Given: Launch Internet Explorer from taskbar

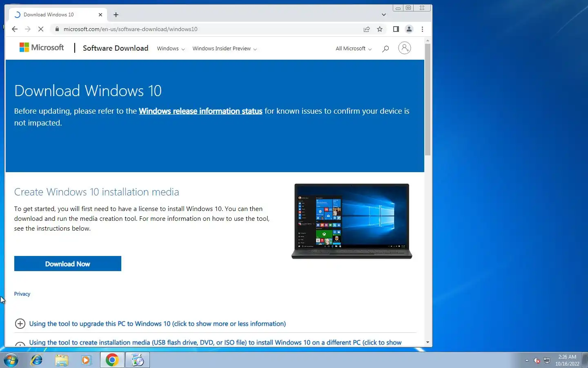Looking at the screenshot, I should 37,360.
